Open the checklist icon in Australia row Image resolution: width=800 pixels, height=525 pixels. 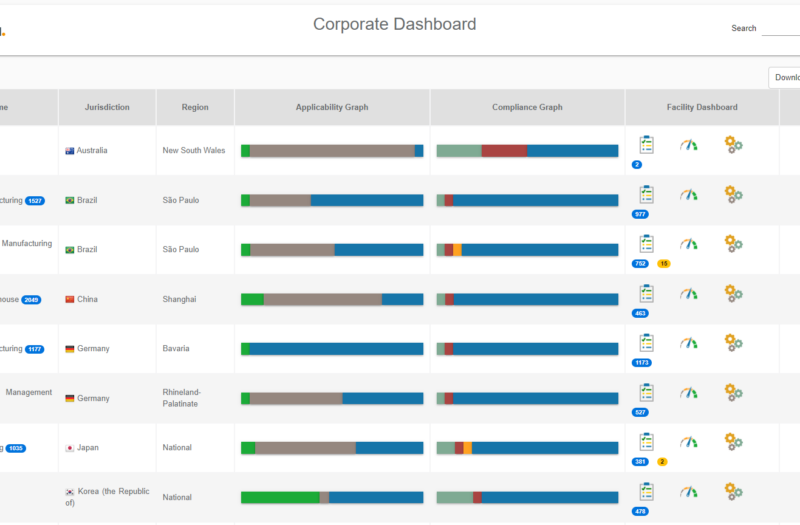pyautogui.click(x=646, y=145)
